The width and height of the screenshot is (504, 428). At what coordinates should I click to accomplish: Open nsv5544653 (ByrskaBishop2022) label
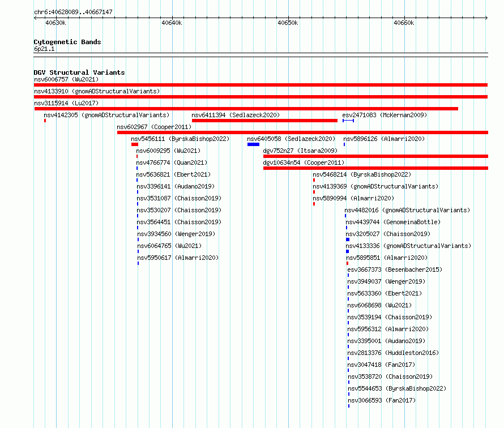(398, 388)
